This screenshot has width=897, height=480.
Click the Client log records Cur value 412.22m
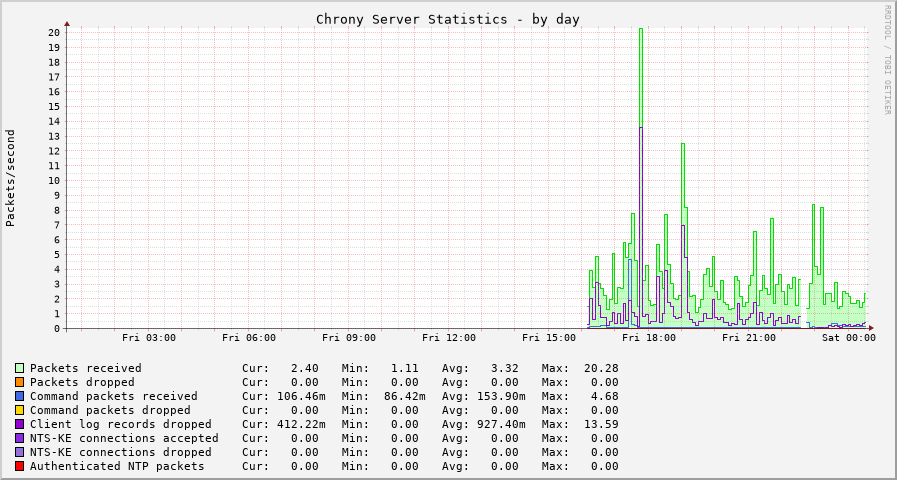[x=301, y=424]
